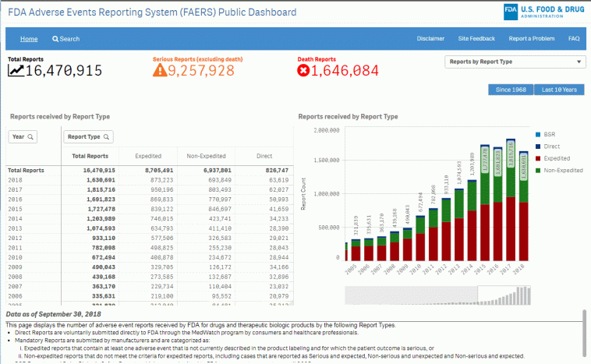Image resolution: width=591 pixels, height=364 pixels.
Task: Select the 2018 row in the table
Action: [x=16, y=179]
